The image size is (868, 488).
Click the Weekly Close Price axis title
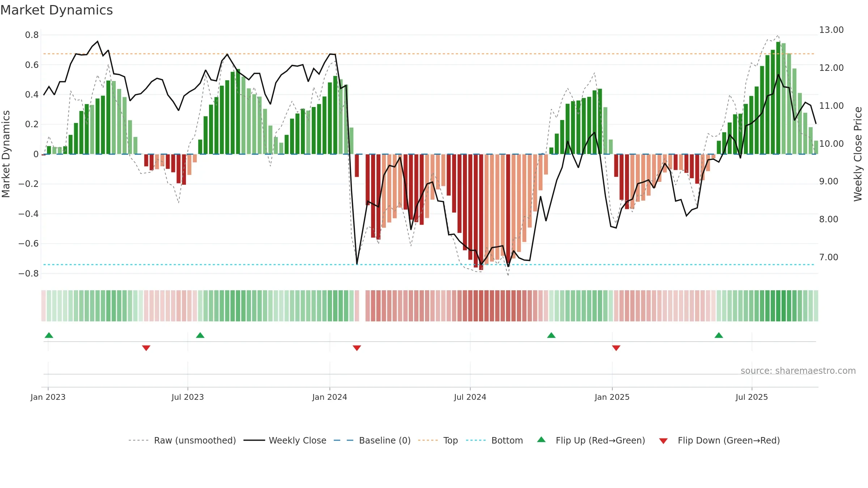(858, 154)
